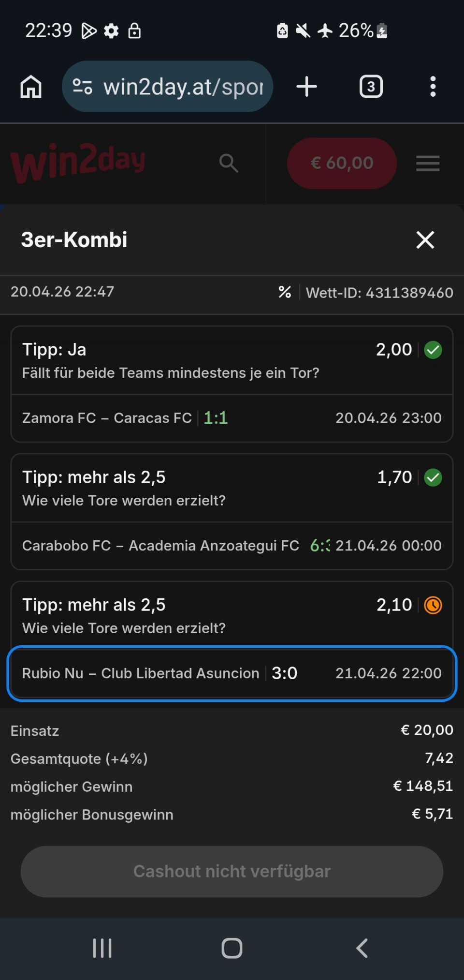Tap the green check on the 1,70 odds
Viewport: 464px width, 980px height.
click(x=433, y=477)
